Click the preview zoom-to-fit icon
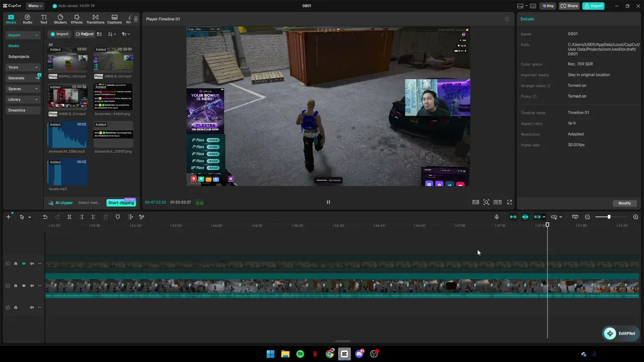 click(x=486, y=202)
